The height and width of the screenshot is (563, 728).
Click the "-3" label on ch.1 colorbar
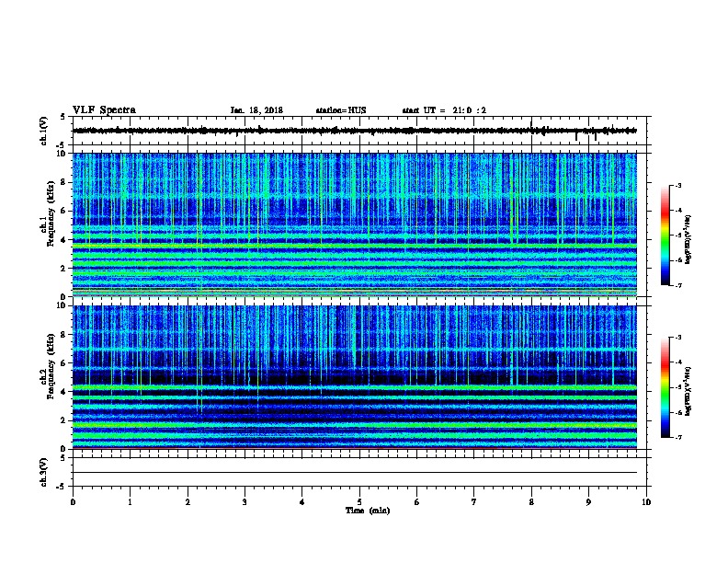click(677, 185)
